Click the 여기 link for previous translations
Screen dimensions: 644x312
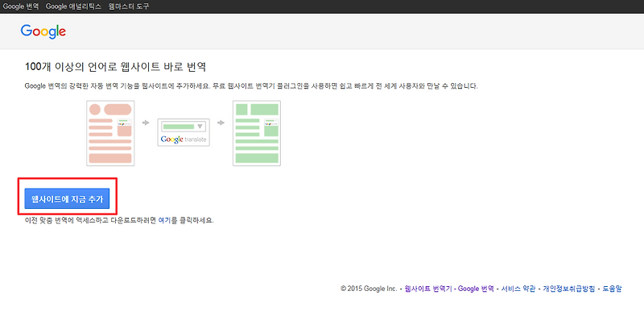point(164,220)
